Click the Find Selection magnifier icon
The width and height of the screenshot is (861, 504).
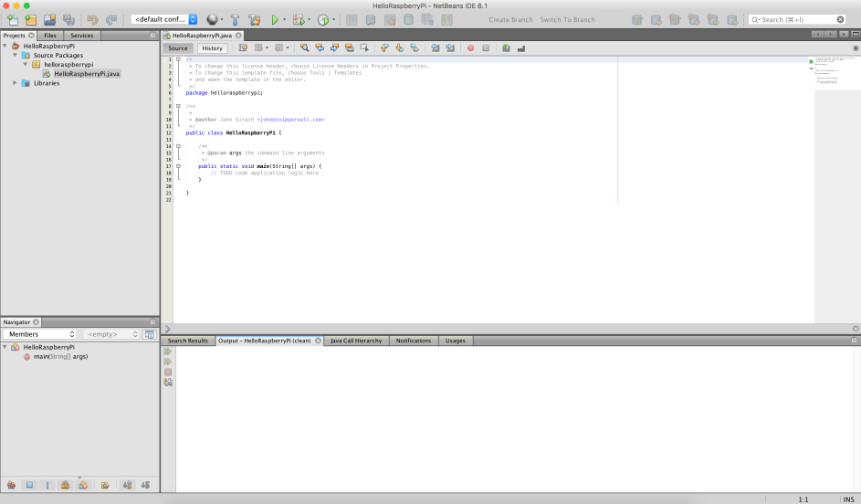pyautogui.click(x=304, y=48)
